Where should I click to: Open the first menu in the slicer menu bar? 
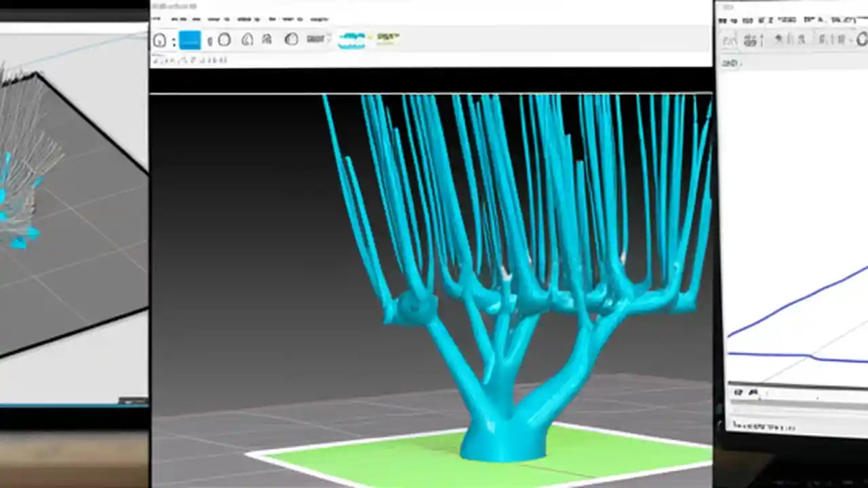(x=157, y=19)
